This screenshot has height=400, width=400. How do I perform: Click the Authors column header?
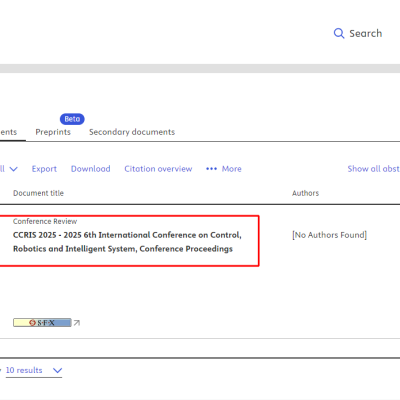tap(305, 193)
